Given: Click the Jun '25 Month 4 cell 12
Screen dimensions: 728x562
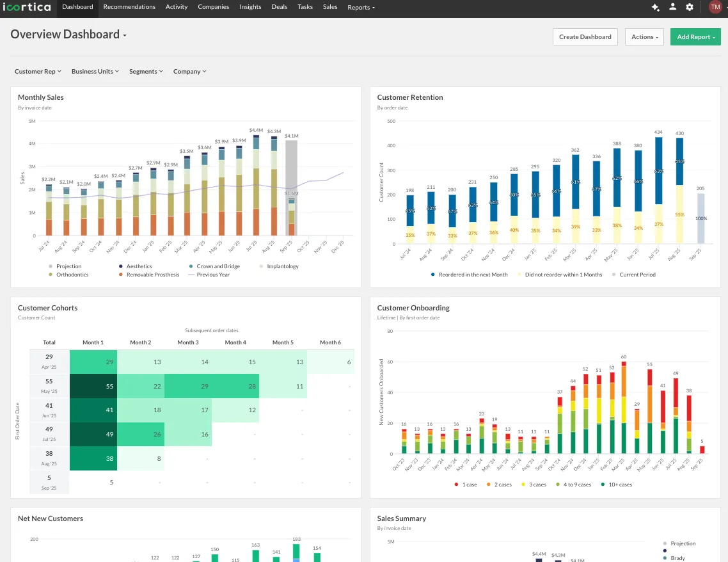Looking at the screenshot, I should (235, 410).
